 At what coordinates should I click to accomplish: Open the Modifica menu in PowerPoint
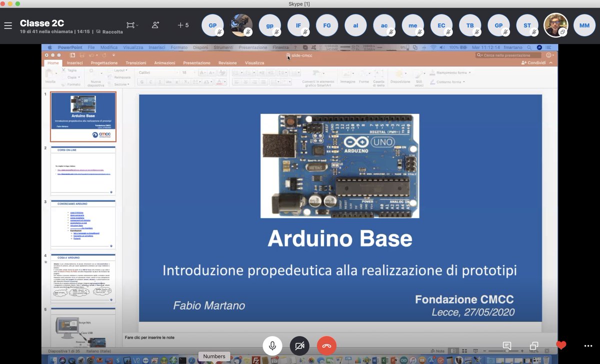109,47
